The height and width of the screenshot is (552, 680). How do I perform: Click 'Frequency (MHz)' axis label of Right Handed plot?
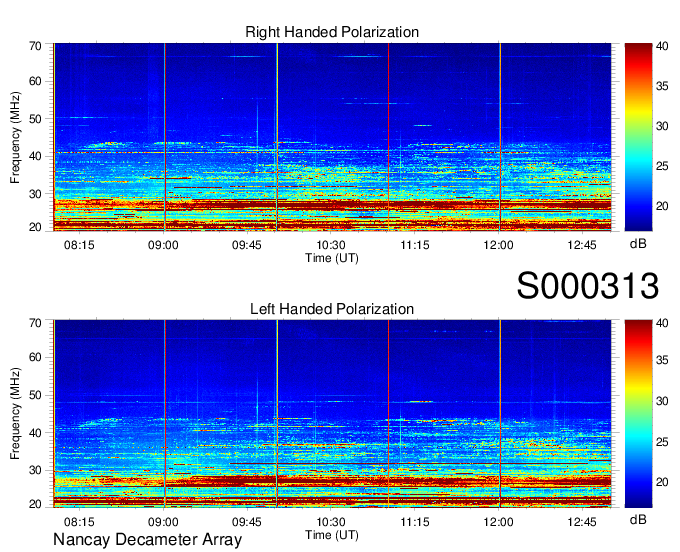(15, 137)
